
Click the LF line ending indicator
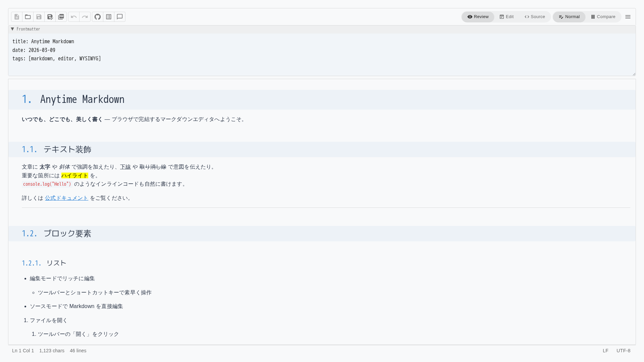click(x=605, y=351)
